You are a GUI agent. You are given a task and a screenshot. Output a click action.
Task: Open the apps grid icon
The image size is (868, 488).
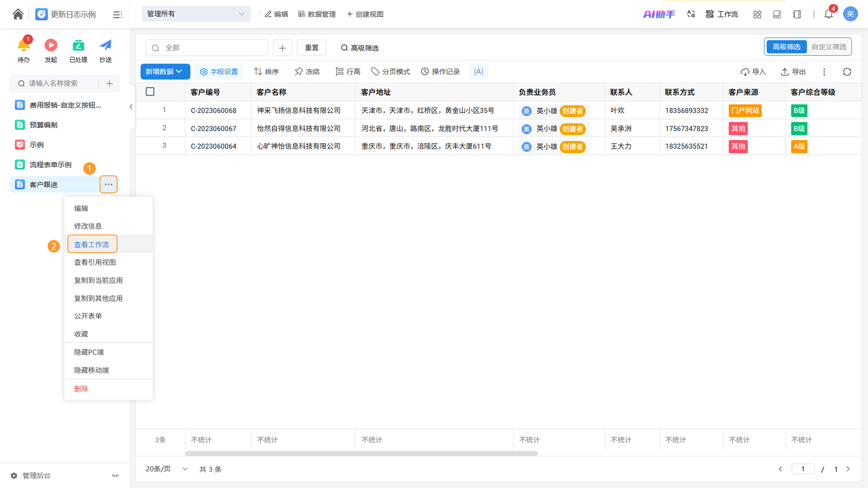[757, 14]
